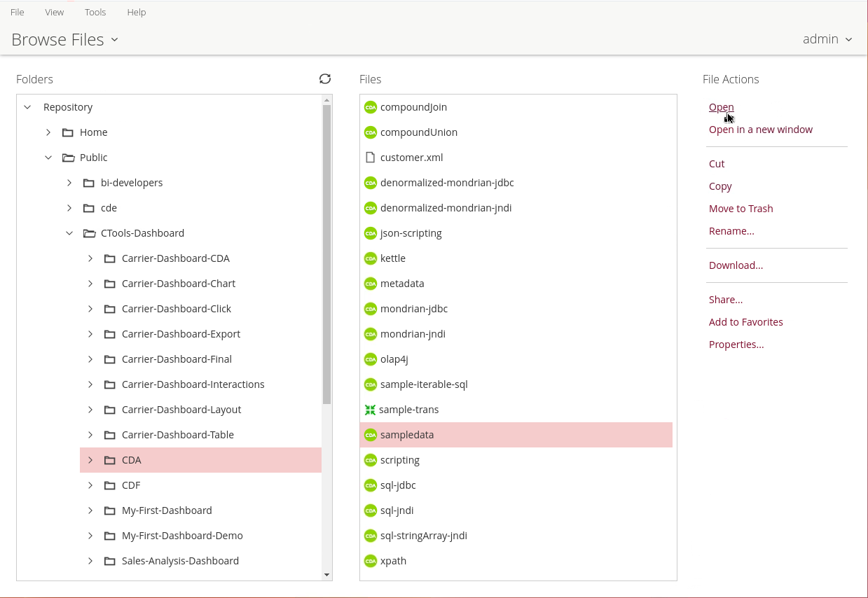
Task: Click the Download... file action
Action: (x=736, y=265)
